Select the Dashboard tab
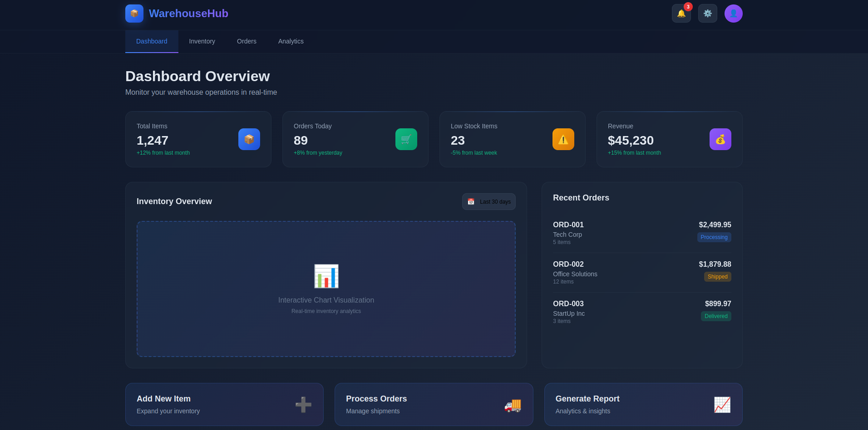 [151, 41]
